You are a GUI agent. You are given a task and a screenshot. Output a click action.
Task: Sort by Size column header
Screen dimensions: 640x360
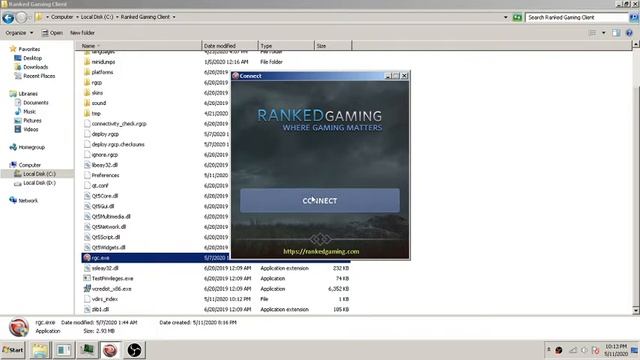[333, 46]
